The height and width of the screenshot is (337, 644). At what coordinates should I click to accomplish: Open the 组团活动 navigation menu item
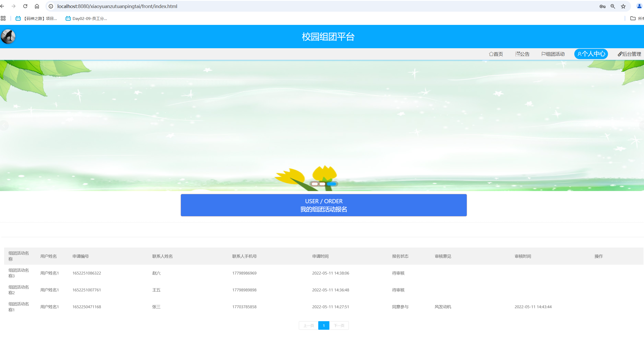[553, 54]
